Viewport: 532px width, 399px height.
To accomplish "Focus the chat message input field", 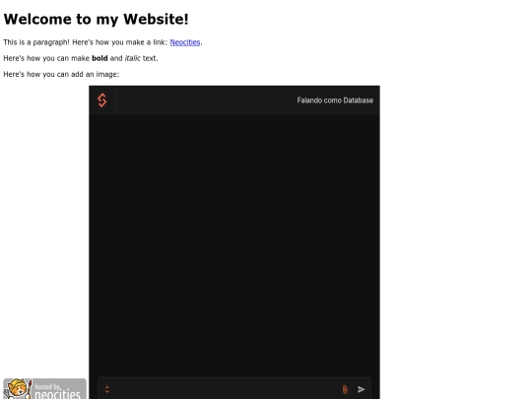I will (x=224, y=389).
